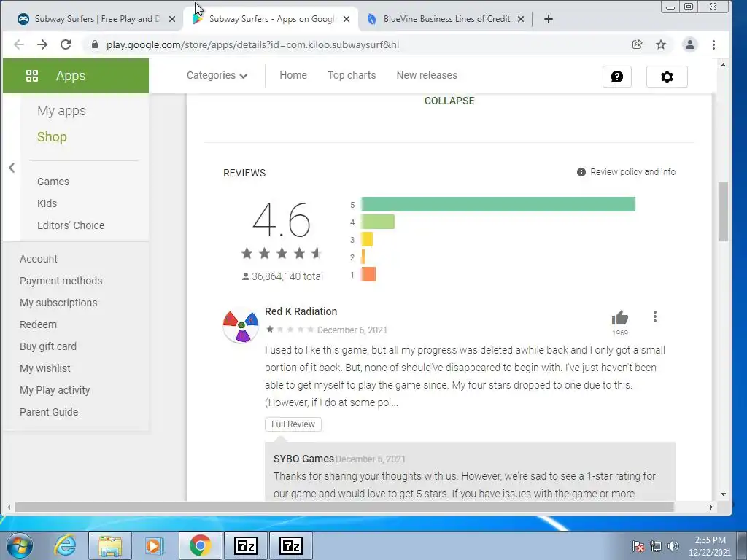Click the browser forward arrow

point(42,44)
